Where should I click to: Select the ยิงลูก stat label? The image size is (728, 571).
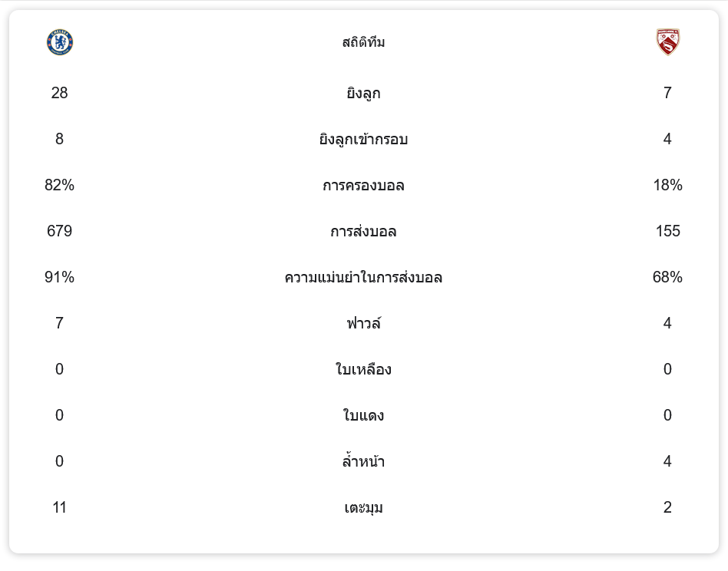363,94
